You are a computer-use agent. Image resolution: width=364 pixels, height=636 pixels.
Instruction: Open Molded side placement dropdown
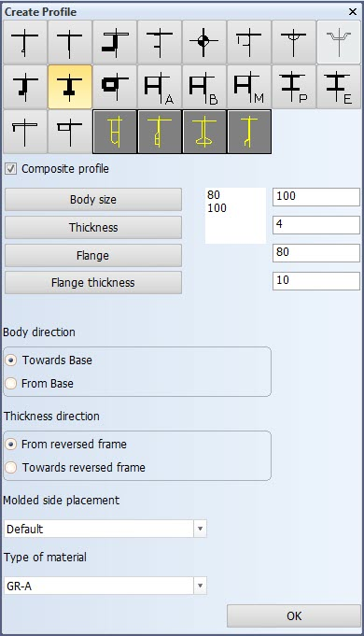click(200, 529)
